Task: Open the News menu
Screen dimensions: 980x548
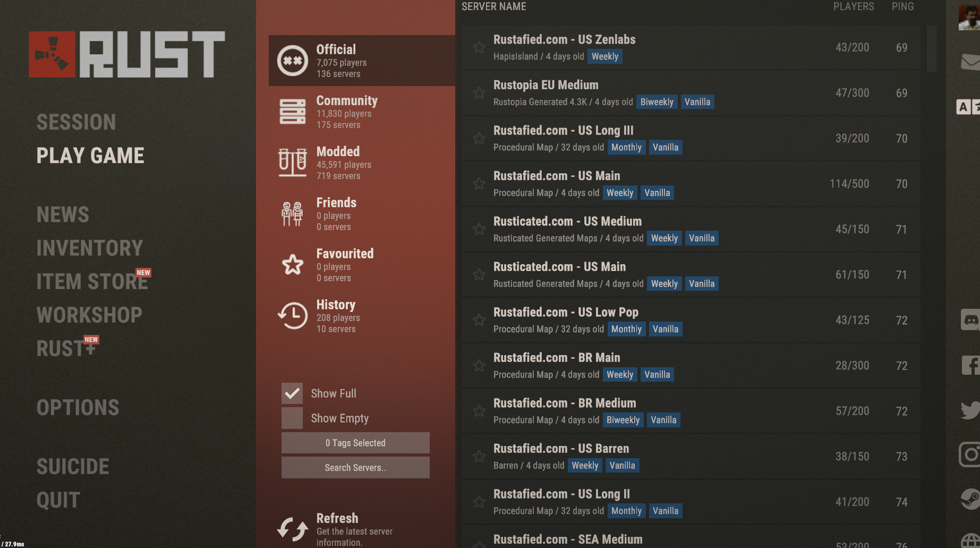Action: click(63, 215)
